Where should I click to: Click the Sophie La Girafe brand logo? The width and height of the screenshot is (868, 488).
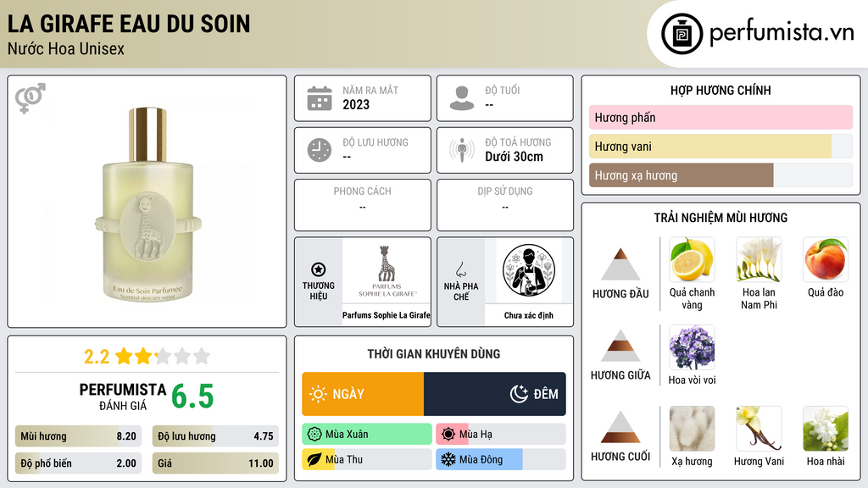click(387, 272)
